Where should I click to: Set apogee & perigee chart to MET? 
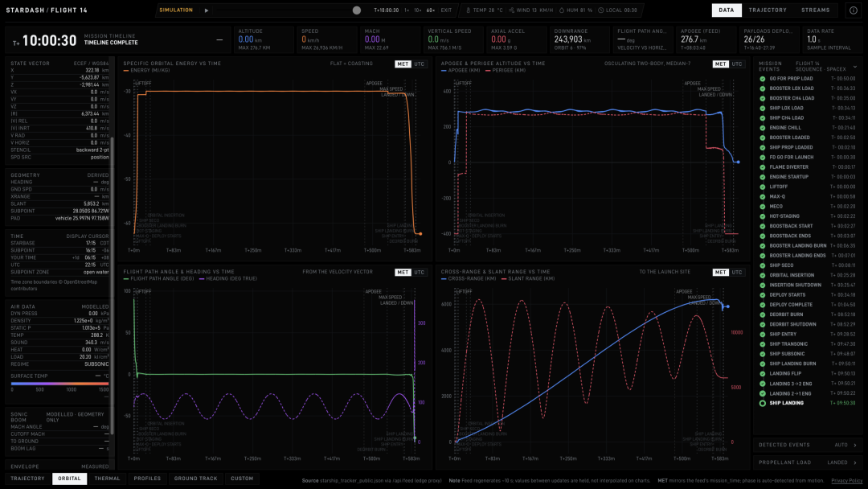click(720, 64)
